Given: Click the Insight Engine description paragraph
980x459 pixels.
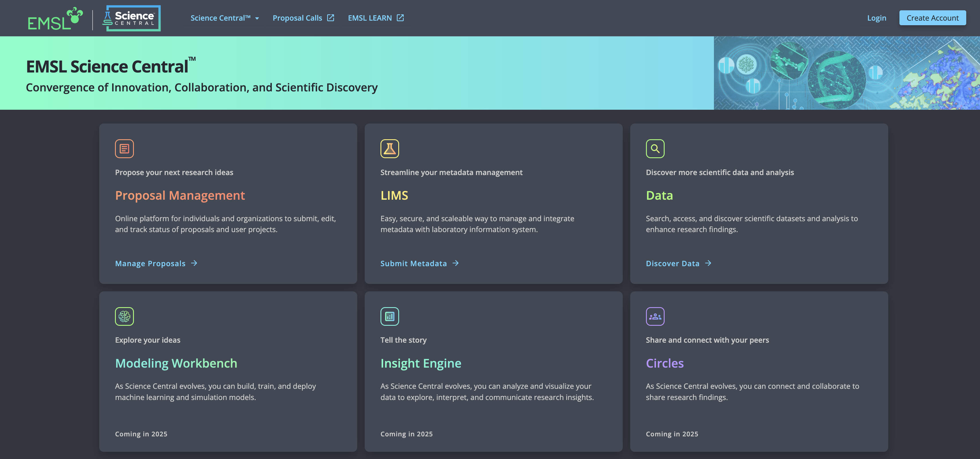Looking at the screenshot, I should tap(487, 392).
